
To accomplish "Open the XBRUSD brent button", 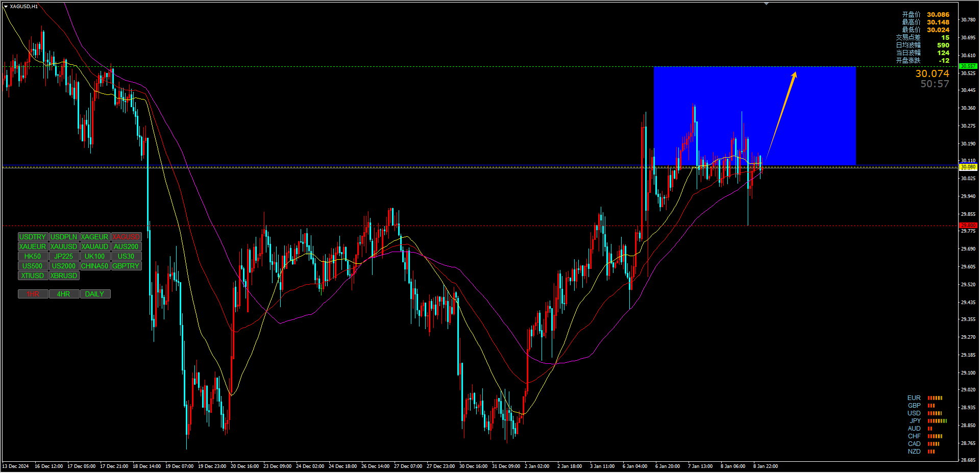I will (x=64, y=276).
